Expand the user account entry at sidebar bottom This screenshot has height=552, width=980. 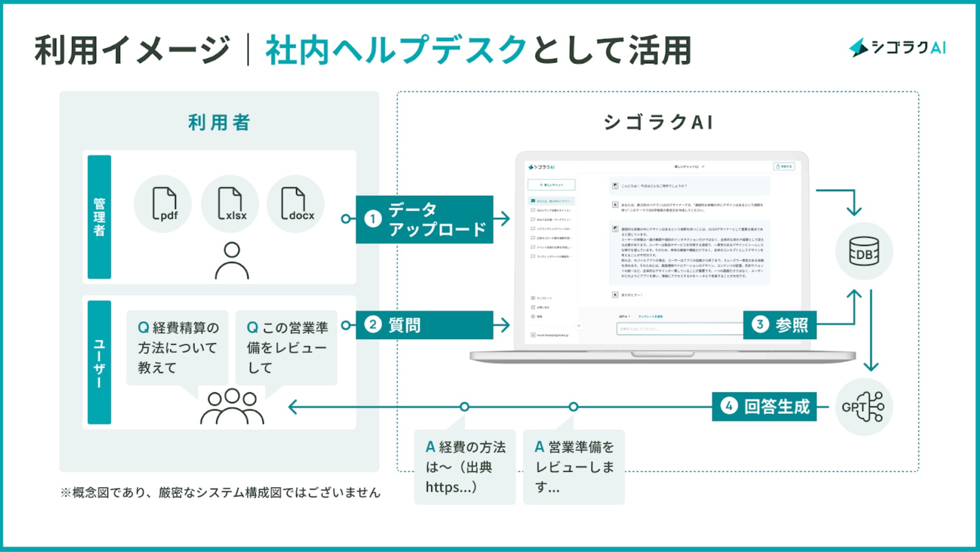(x=549, y=335)
